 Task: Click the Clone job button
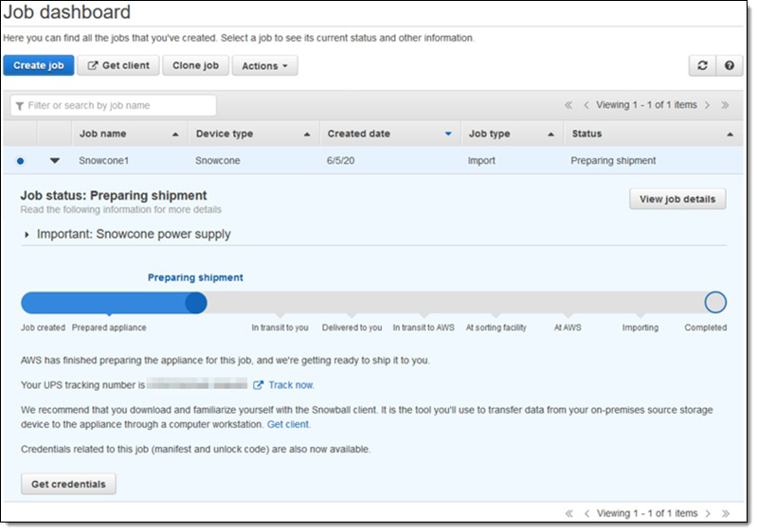click(x=195, y=65)
